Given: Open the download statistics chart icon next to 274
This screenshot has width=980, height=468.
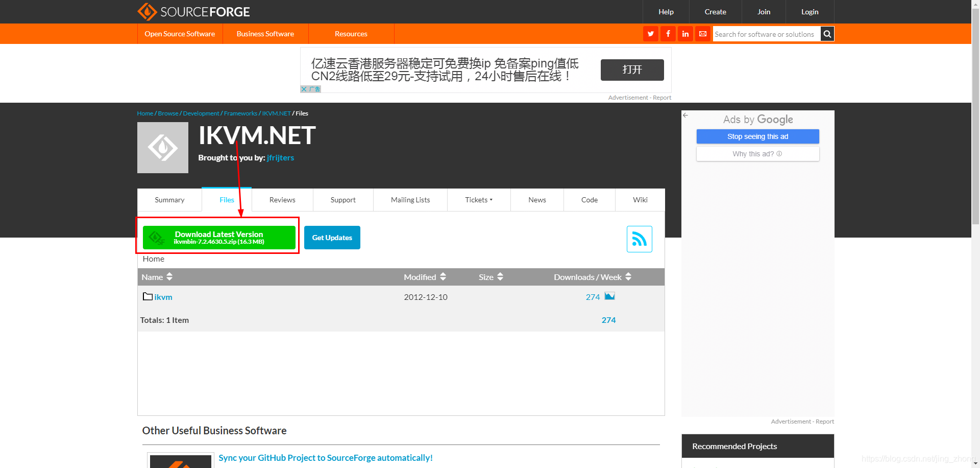Looking at the screenshot, I should 609,296.
